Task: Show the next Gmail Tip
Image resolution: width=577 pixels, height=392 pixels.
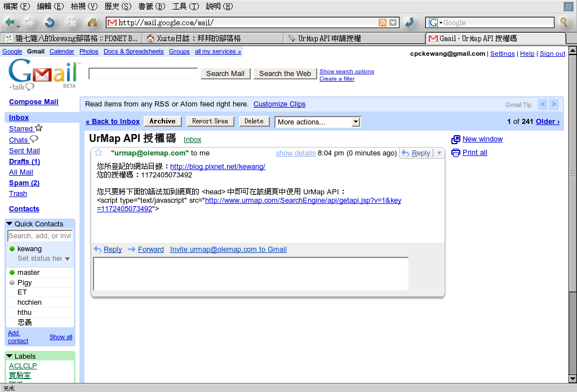Action: [x=554, y=104]
